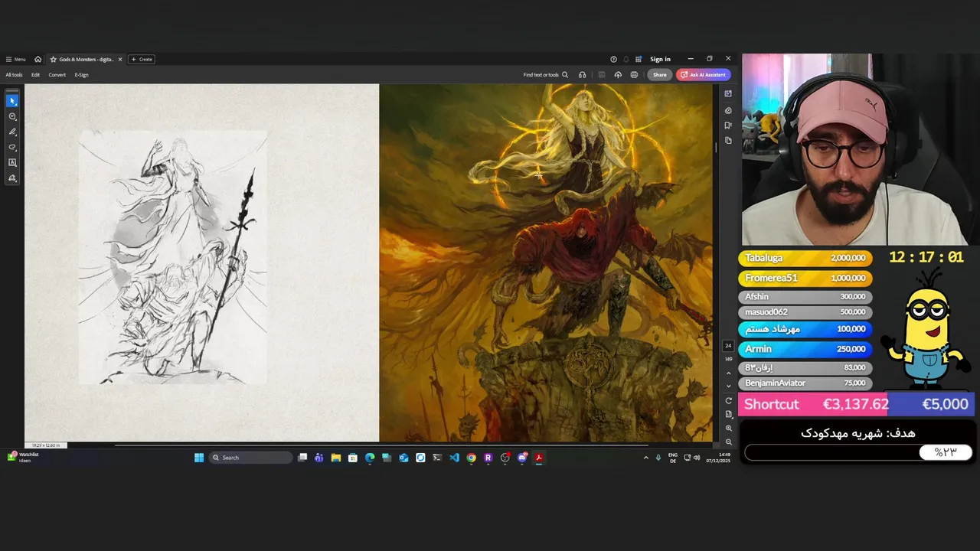Choose the add text box tool
This screenshot has height=551, width=980.
(x=12, y=162)
